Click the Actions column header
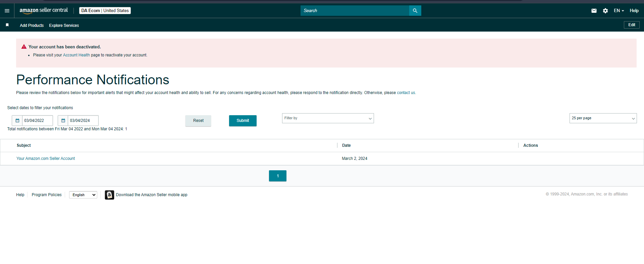644x264 pixels. click(x=531, y=145)
